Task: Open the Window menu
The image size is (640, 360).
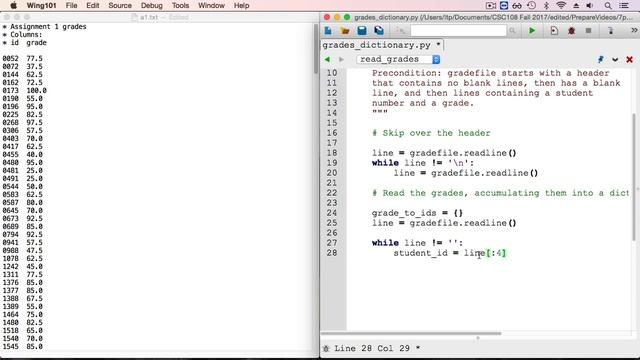Action: click(x=211, y=5)
